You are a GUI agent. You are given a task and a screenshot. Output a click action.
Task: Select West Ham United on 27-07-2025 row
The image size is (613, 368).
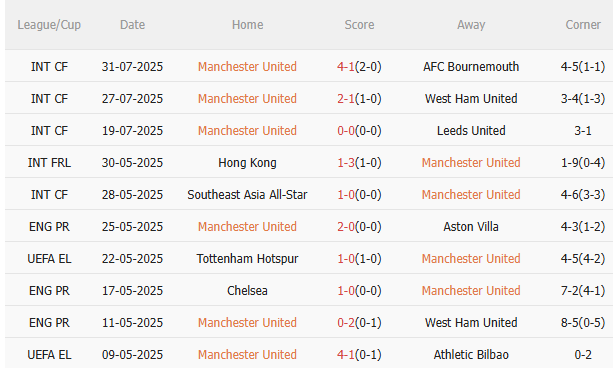471,99
